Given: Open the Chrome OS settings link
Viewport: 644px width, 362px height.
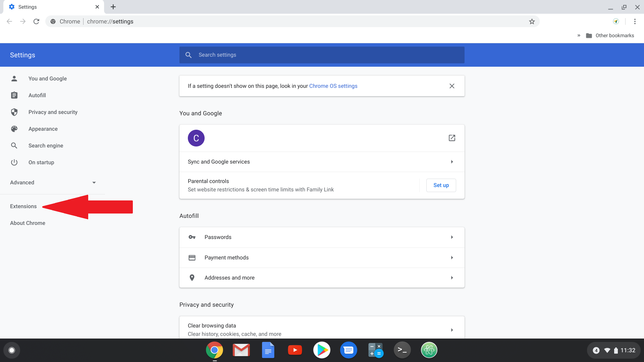Looking at the screenshot, I should pyautogui.click(x=333, y=86).
